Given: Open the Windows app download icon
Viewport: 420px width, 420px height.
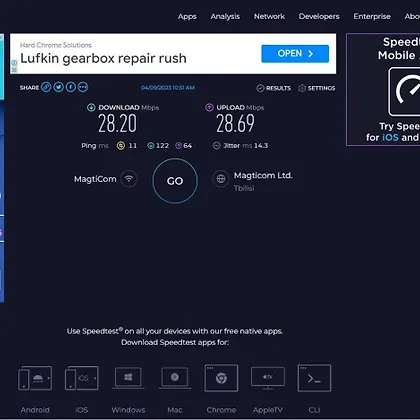Looking at the screenshot, I should pyautogui.click(x=128, y=378).
